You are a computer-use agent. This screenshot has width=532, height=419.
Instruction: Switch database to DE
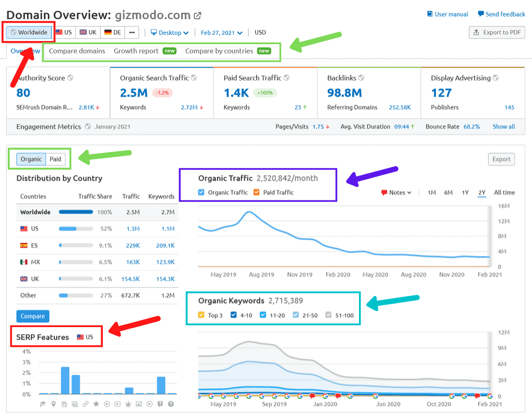point(113,33)
